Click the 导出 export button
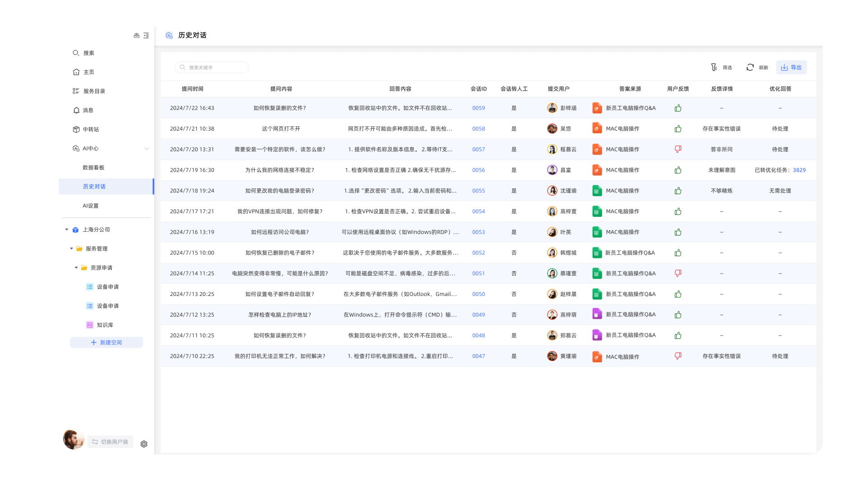This screenshot has width=868, height=488. [x=791, y=67]
